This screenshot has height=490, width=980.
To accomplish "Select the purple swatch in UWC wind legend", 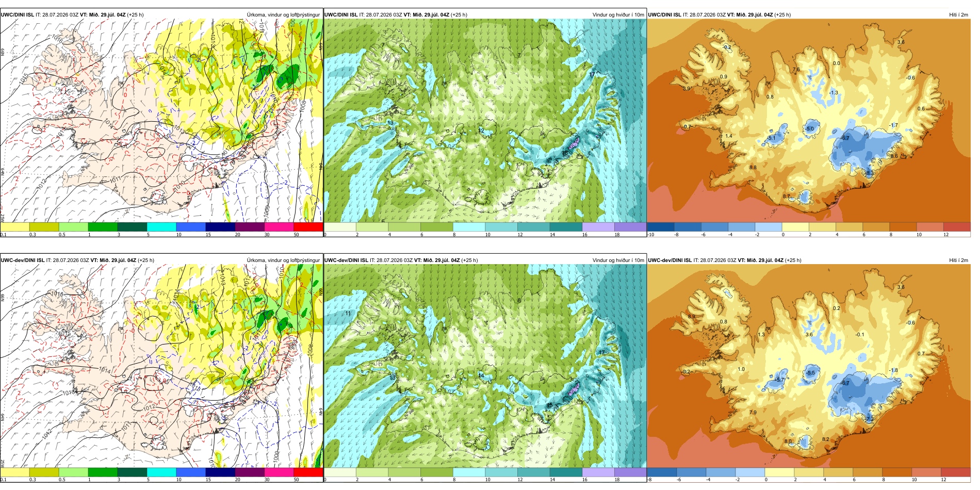I will tap(630, 226).
